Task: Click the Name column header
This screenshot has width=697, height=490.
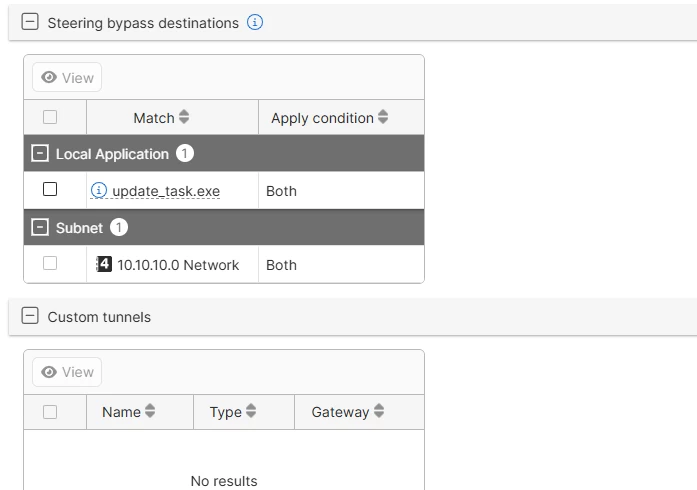Action: (x=140, y=412)
